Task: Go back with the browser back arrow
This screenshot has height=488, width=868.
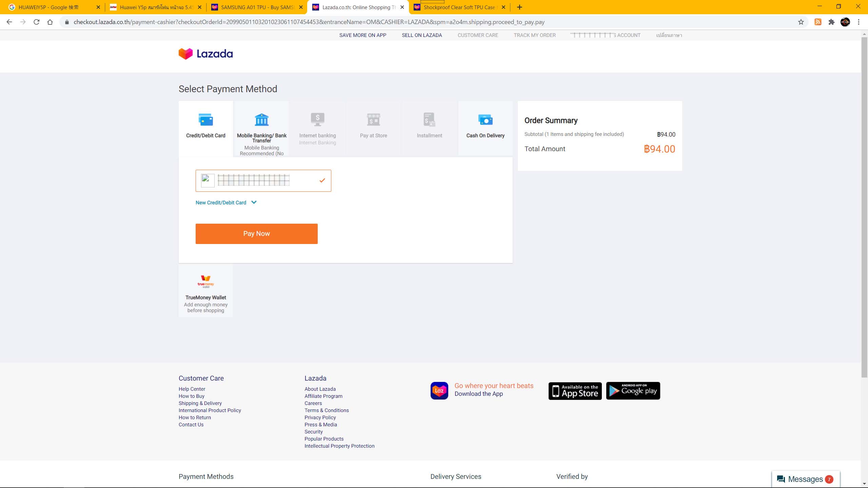Action: tap(9, 22)
